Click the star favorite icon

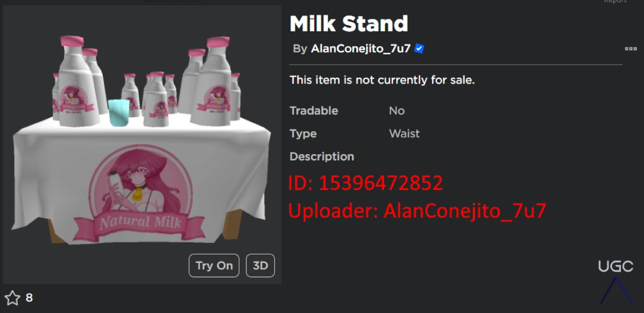click(12, 298)
